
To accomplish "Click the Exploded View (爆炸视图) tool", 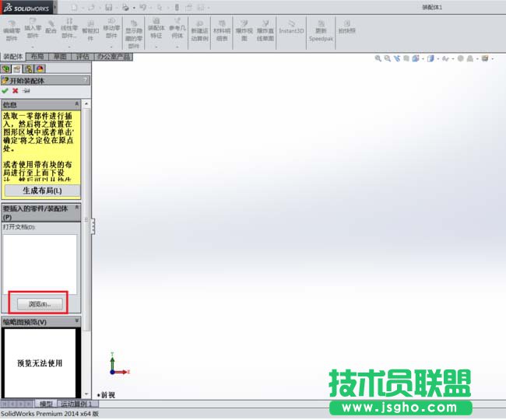I will click(244, 30).
